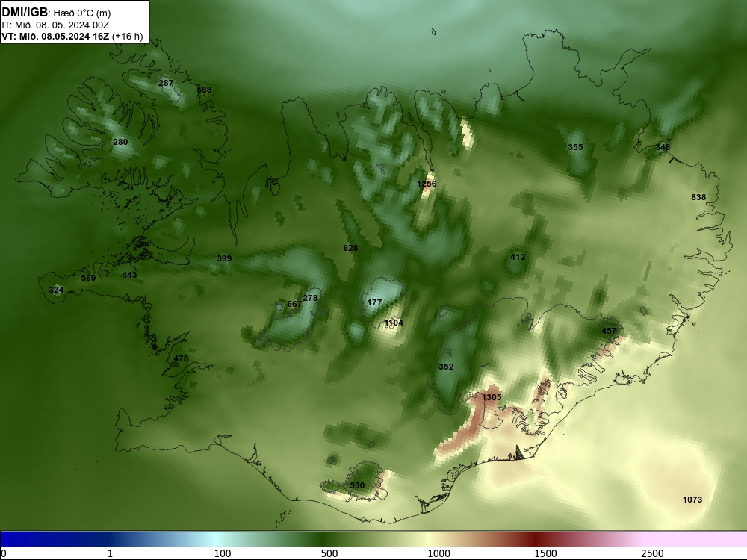Screen dimensions: 747x560
Task: Click the 2500 tick label on the scale
Action: coord(652,553)
